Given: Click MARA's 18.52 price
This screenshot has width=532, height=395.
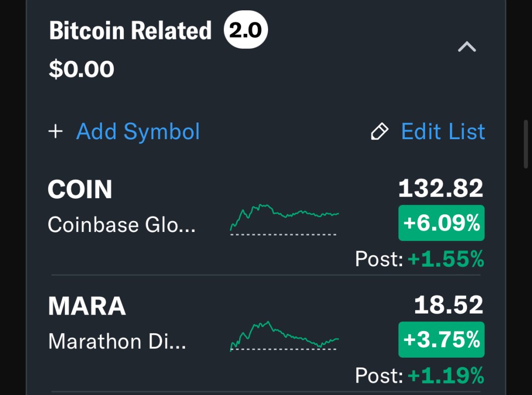Looking at the screenshot, I should (x=448, y=305).
